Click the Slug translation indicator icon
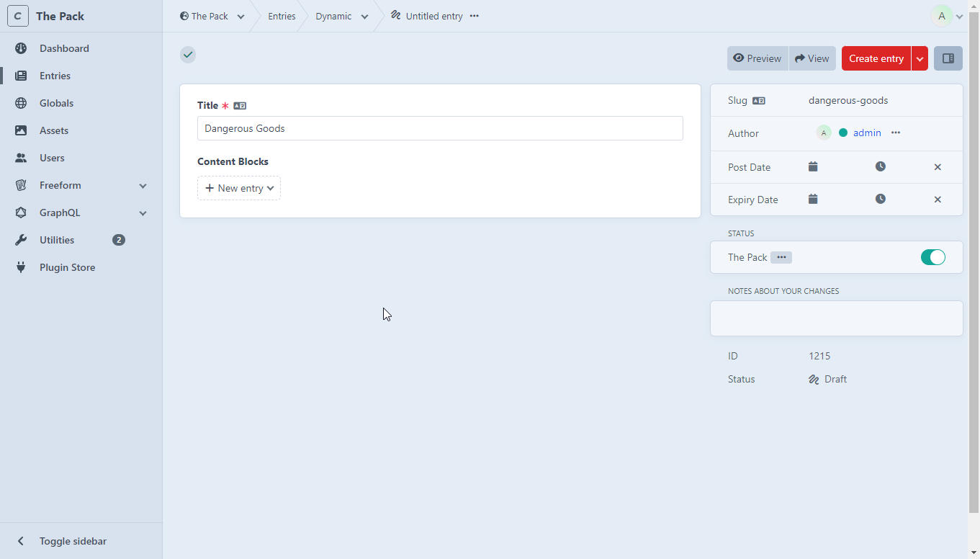Image resolution: width=980 pixels, height=559 pixels. click(x=759, y=101)
